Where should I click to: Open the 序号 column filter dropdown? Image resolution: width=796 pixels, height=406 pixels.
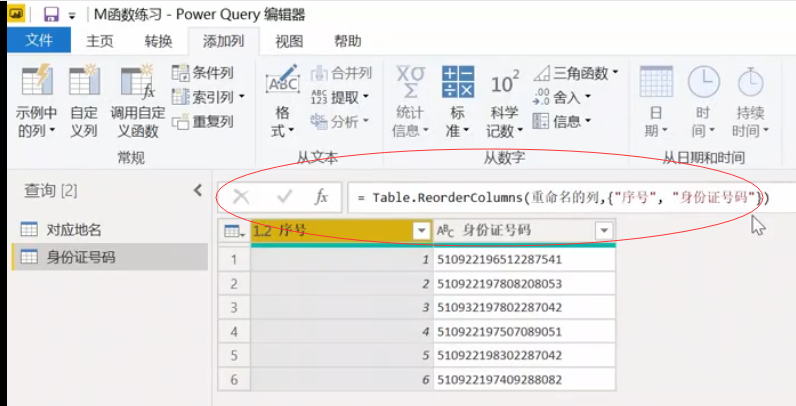pyautogui.click(x=421, y=231)
